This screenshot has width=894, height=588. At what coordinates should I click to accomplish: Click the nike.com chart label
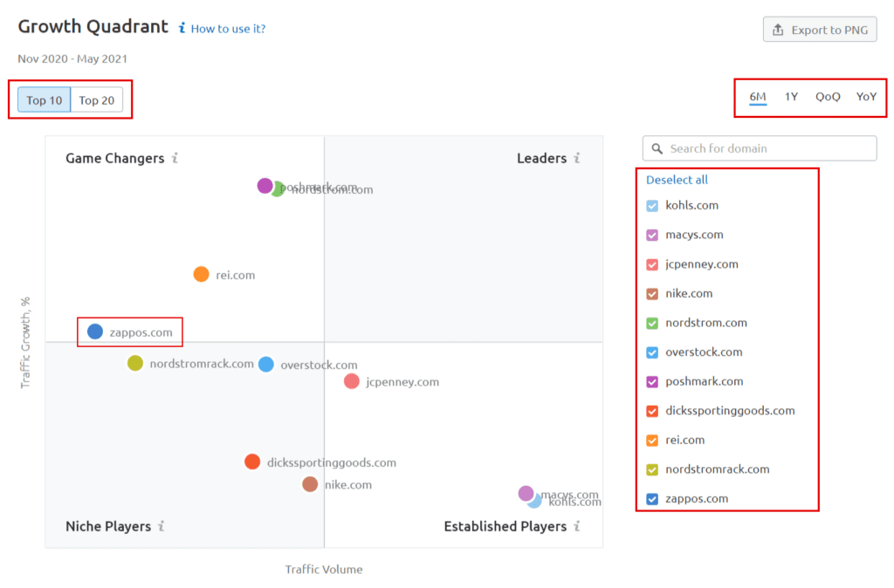(348, 485)
